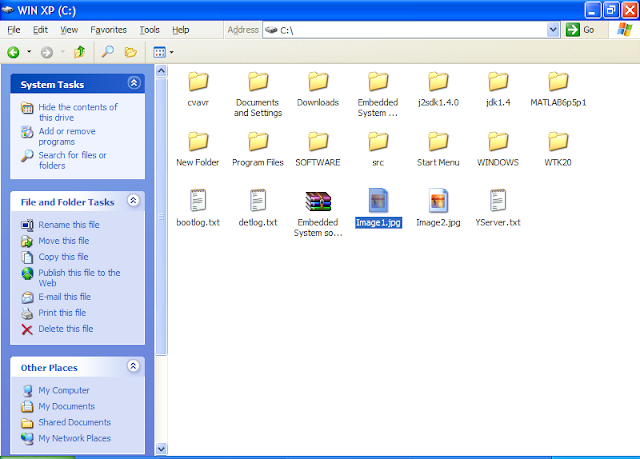The height and width of the screenshot is (459, 640).
Task: Select the Image2.jpg file
Action: click(x=438, y=207)
